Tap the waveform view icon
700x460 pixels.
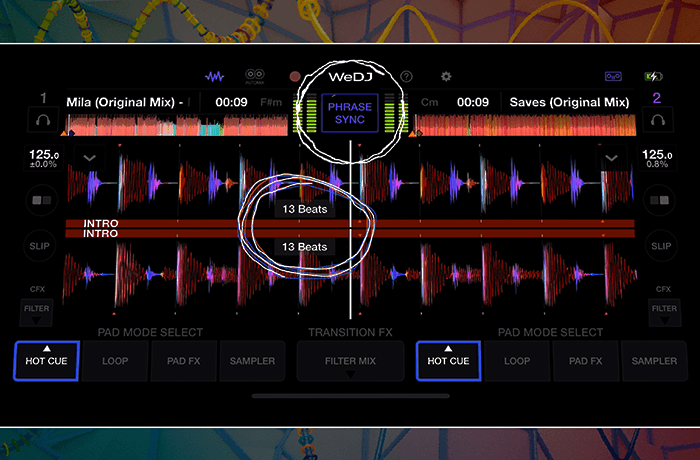(214, 77)
